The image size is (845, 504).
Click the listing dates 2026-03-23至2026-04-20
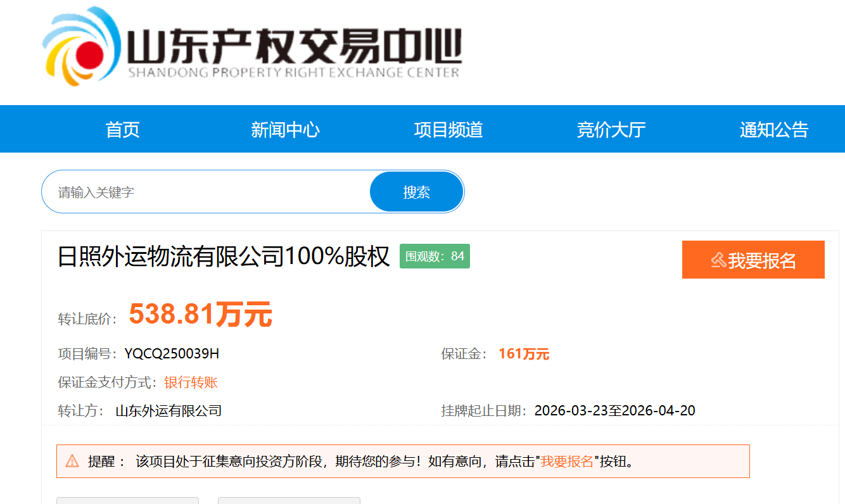(614, 410)
